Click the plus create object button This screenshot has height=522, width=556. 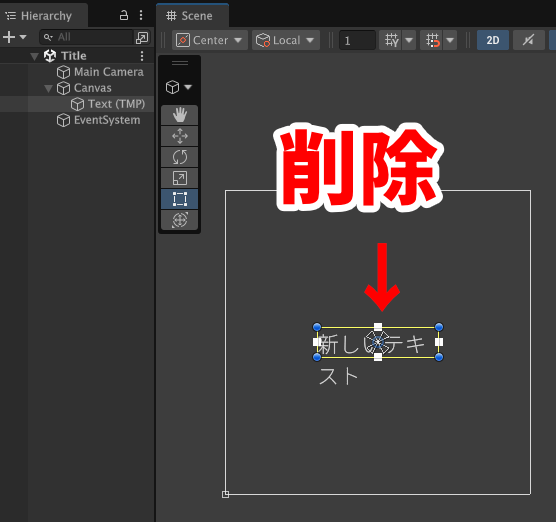[9, 37]
